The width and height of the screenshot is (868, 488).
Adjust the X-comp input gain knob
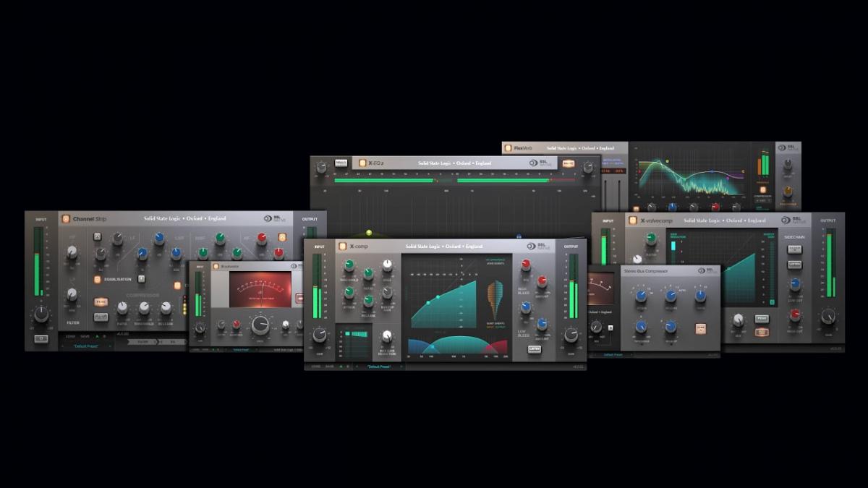[x=319, y=335]
